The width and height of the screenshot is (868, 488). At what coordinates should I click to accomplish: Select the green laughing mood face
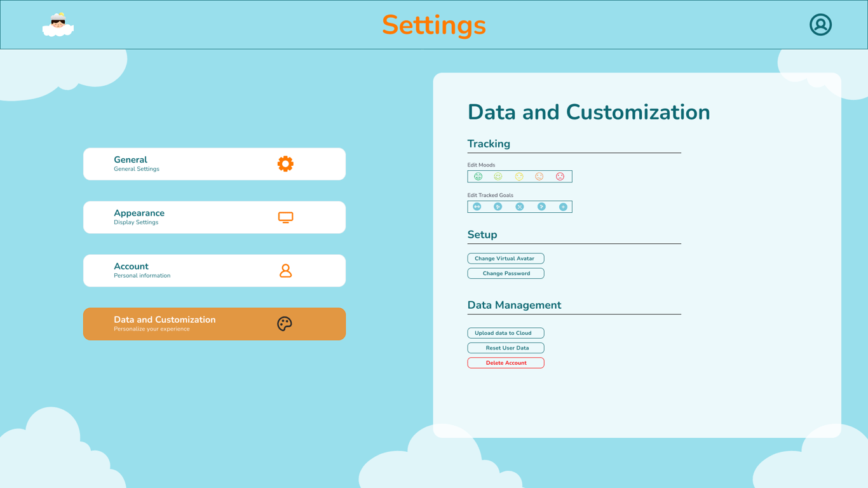coord(478,177)
